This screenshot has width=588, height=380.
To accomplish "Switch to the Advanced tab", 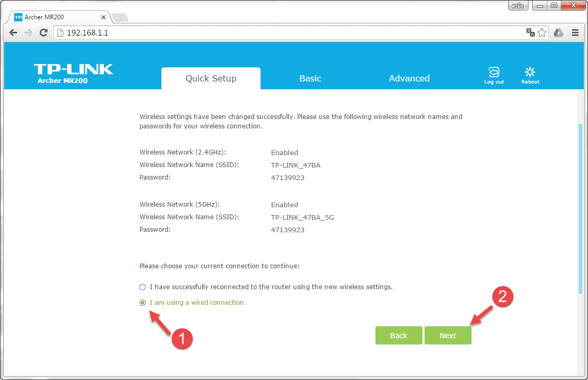I will point(409,78).
